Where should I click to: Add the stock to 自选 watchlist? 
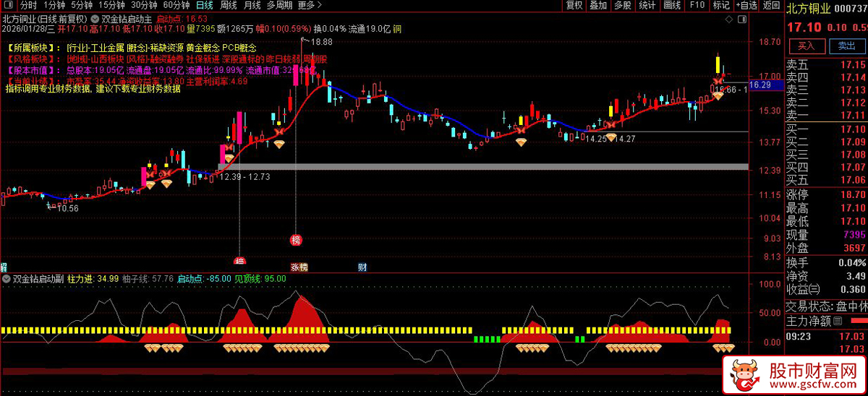pos(745,5)
